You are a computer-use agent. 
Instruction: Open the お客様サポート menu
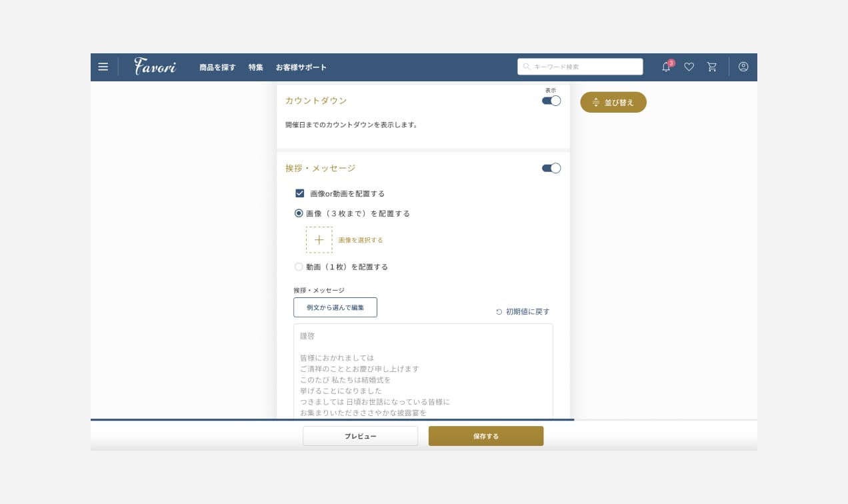pyautogui.click(x=301, y=67)
